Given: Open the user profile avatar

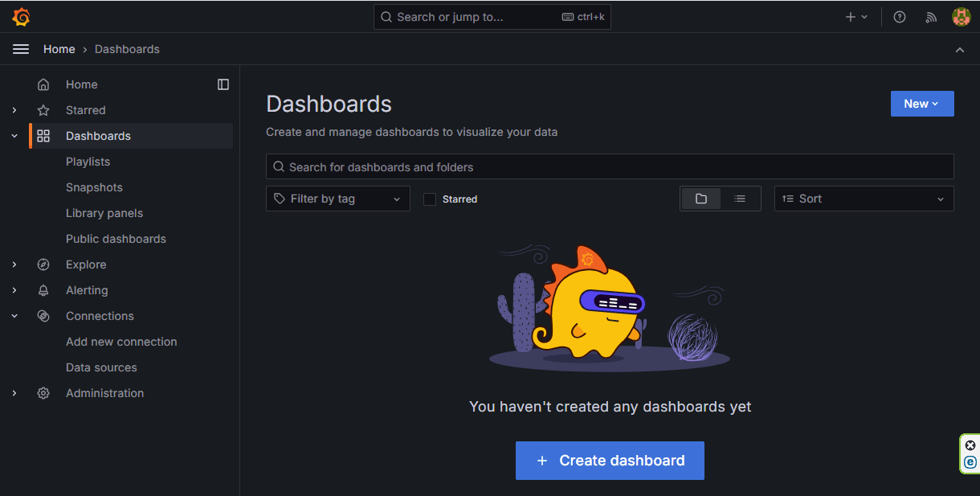Looking at the screenshot, I should click(x=962, y=17).
